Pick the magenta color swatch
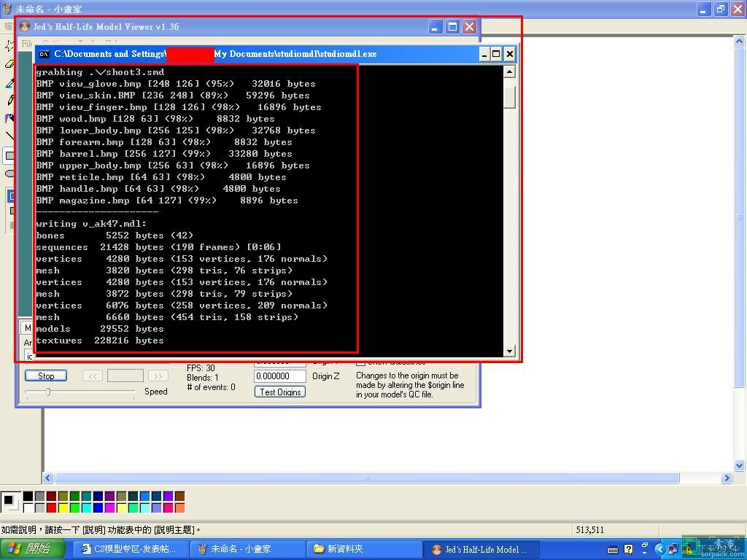747x560 pixels. point(109,507)
